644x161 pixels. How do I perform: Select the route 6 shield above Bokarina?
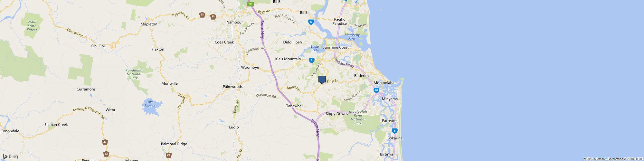(x=395, y=131)
